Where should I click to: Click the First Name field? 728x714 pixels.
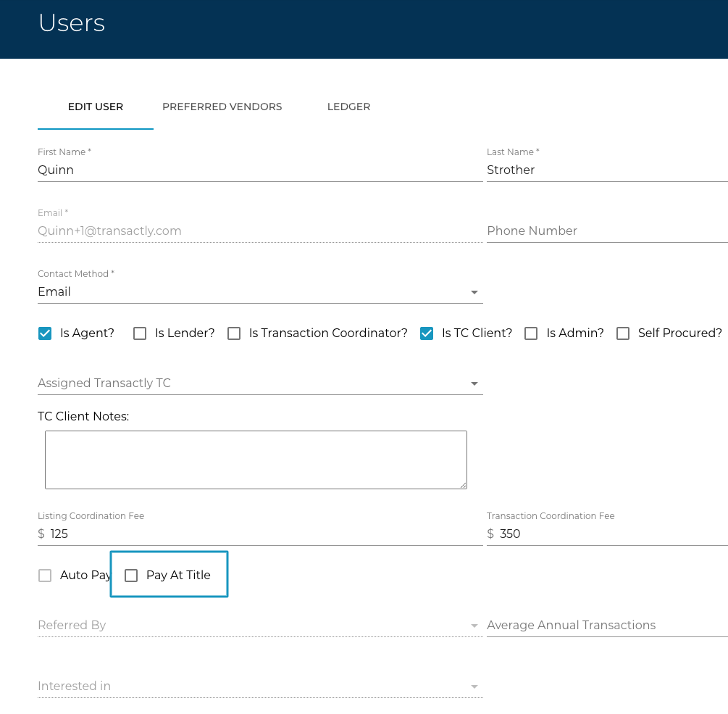click(x=259, y=170)
